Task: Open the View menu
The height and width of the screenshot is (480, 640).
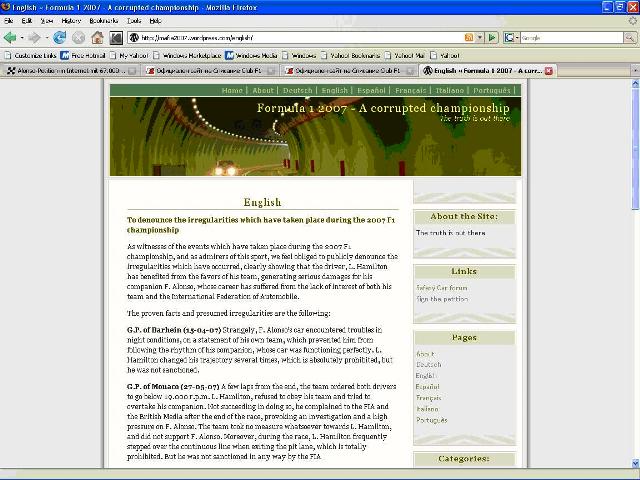Action: click(47, 21)
